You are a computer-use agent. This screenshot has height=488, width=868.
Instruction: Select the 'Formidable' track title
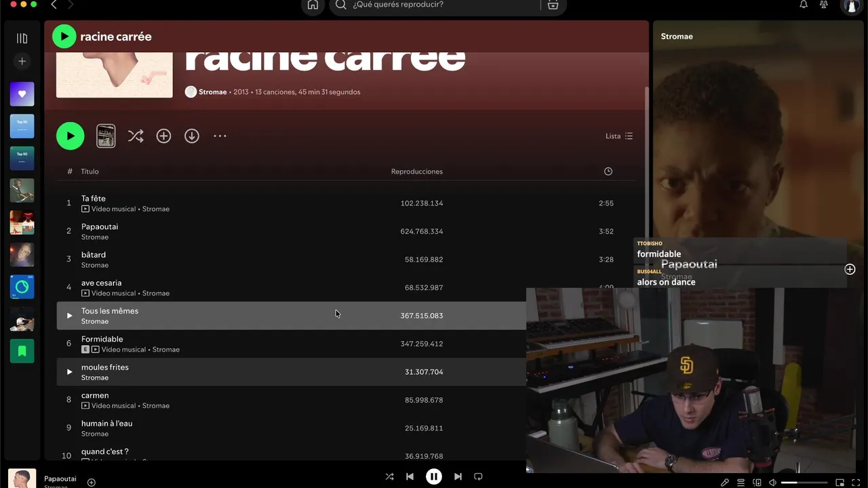click(102, 339)
